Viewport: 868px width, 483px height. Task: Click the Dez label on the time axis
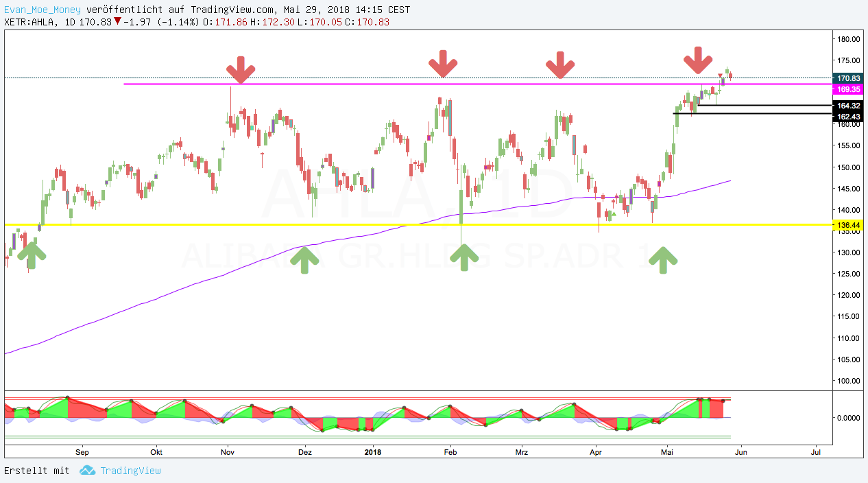point(305,451)
